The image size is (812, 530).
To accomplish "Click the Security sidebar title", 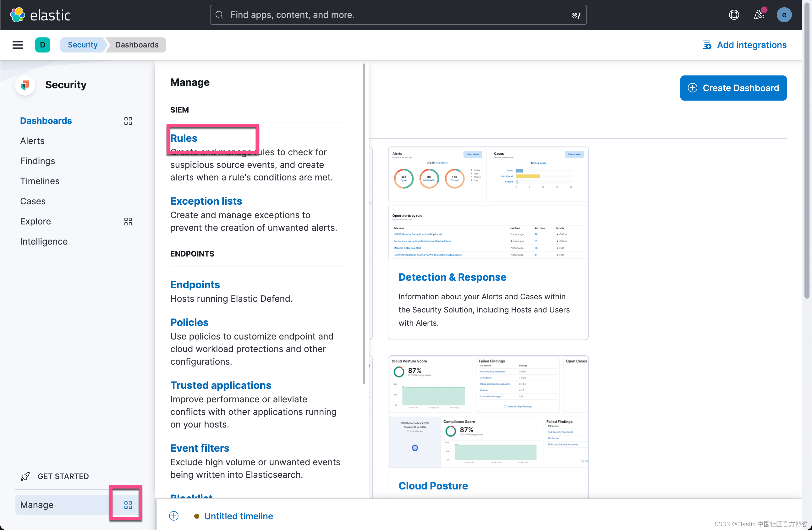I will tap(66, 85).
